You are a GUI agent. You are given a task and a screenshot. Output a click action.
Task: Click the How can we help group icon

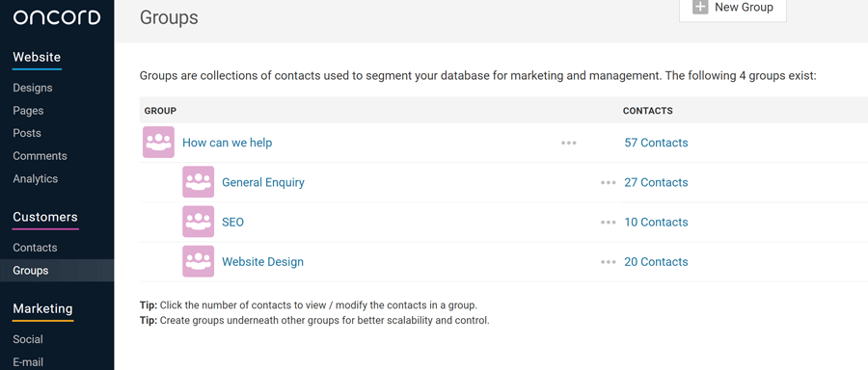point(158,143)
